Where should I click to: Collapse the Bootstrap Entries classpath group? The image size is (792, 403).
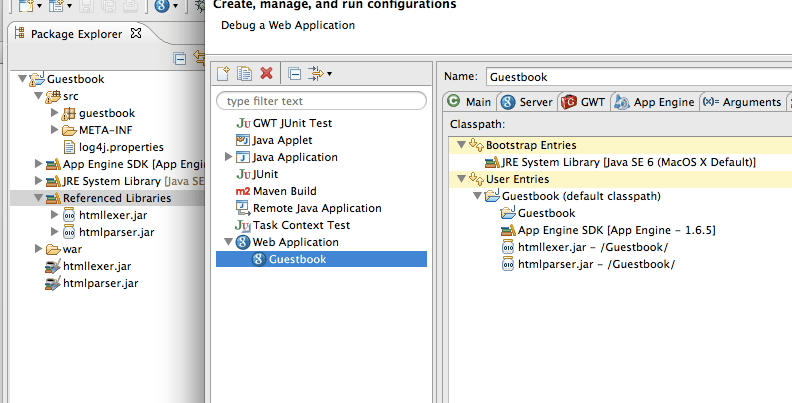(x=461, y=144)
